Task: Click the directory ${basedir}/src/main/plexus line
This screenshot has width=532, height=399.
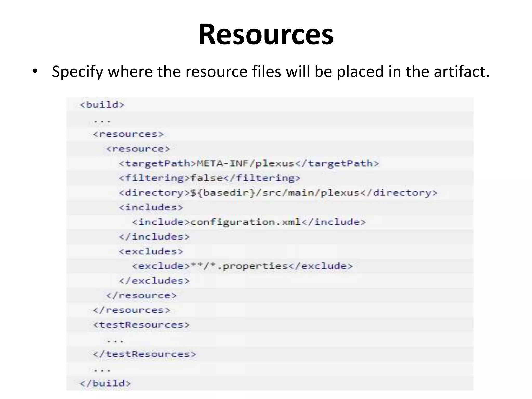Action: [278, 193]
